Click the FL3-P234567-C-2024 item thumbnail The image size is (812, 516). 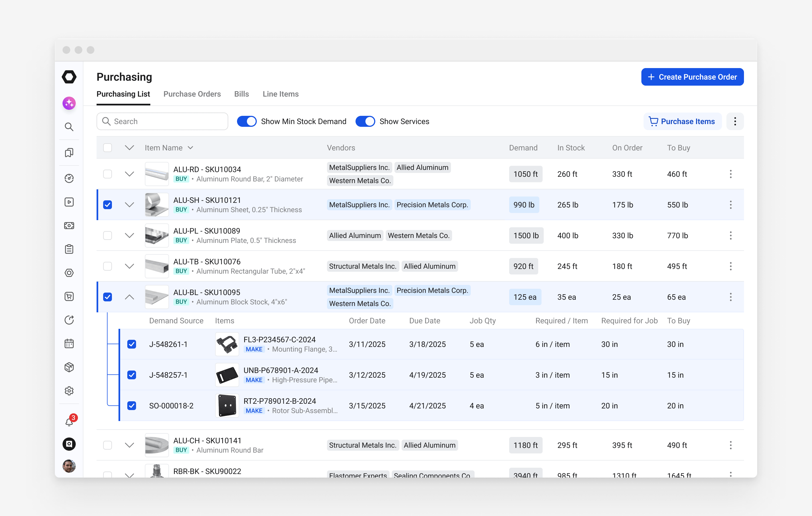pyautogui.click(x=227, y=344)
